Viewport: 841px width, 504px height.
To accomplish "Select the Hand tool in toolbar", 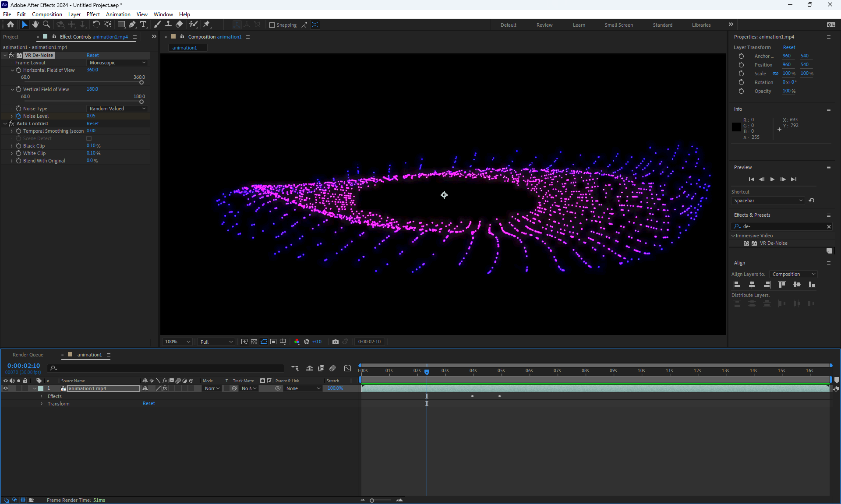I will (35, 25).
